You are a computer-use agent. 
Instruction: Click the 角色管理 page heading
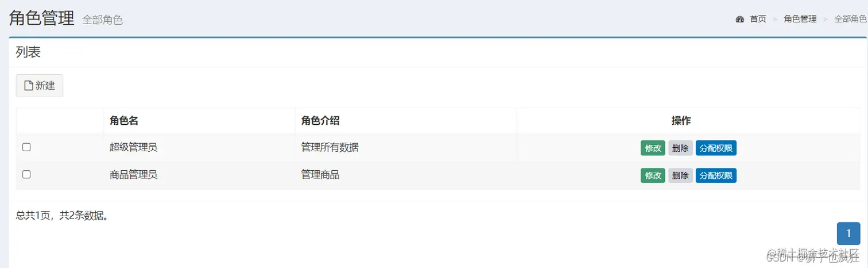click(x=42, y=18)
